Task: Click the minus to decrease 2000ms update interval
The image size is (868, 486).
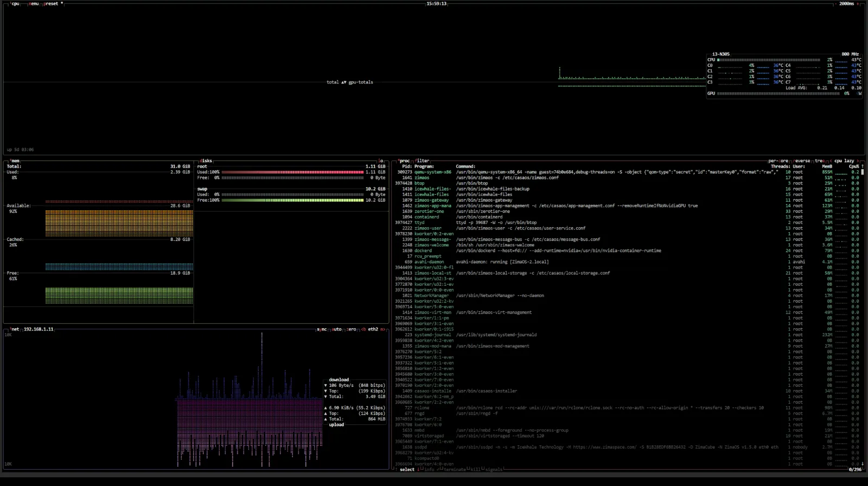Action: 835,4
